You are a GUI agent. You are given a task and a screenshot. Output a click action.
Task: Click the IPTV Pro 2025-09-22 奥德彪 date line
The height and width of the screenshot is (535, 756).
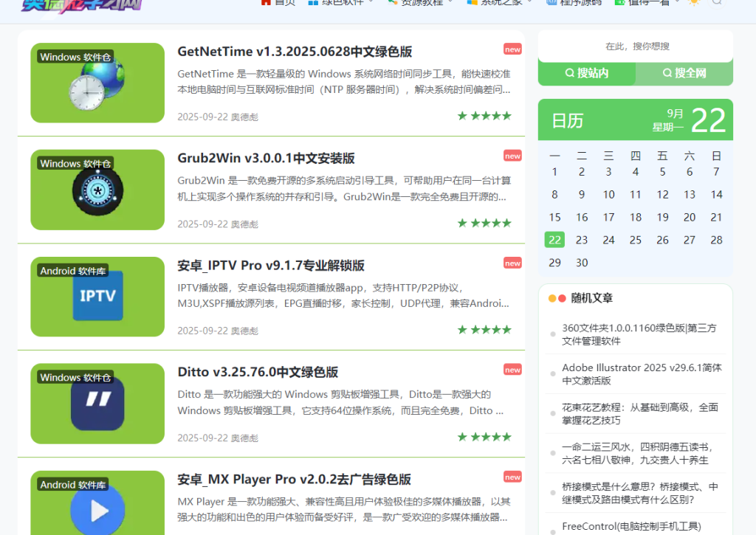[218, 331]
